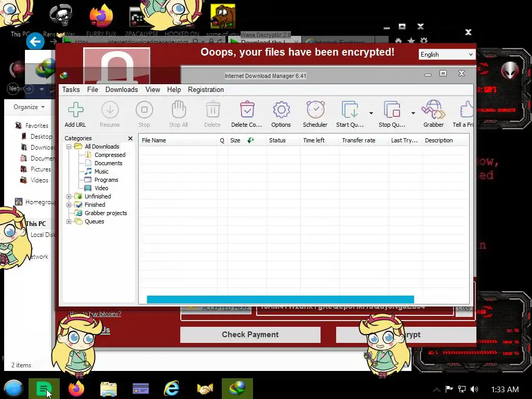Click the volume speaker tray icon

(x=474, y=389)
